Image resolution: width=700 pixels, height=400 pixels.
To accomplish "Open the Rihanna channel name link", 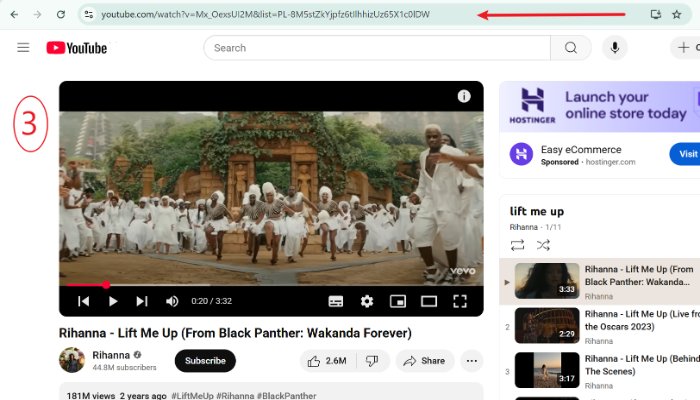I will (111, 355).
